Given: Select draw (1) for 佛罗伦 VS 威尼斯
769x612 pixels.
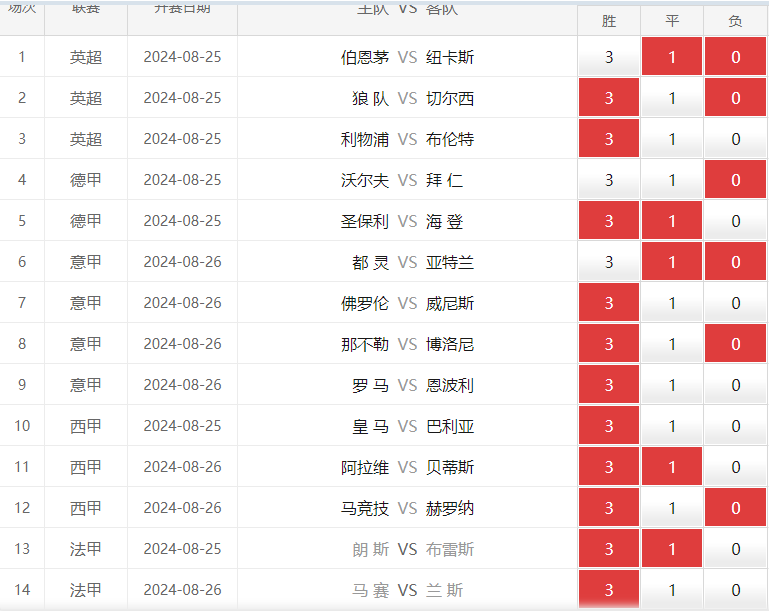Looking at the screenshot, I should tap(672, 303).
